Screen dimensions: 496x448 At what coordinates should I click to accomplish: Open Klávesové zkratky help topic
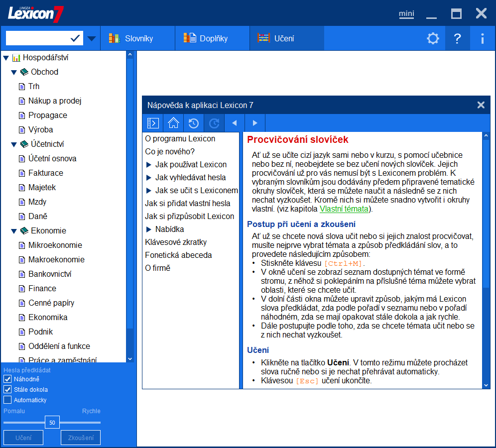tap(176, 242)
